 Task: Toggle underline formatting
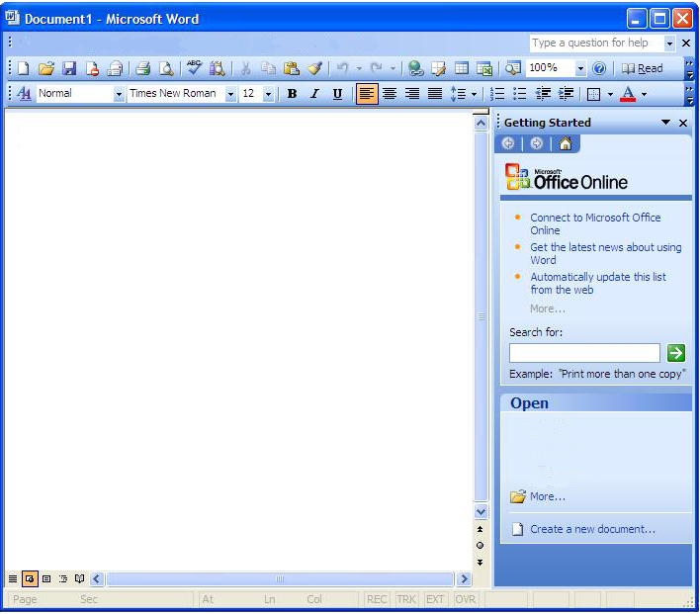(x=337, y=94)
